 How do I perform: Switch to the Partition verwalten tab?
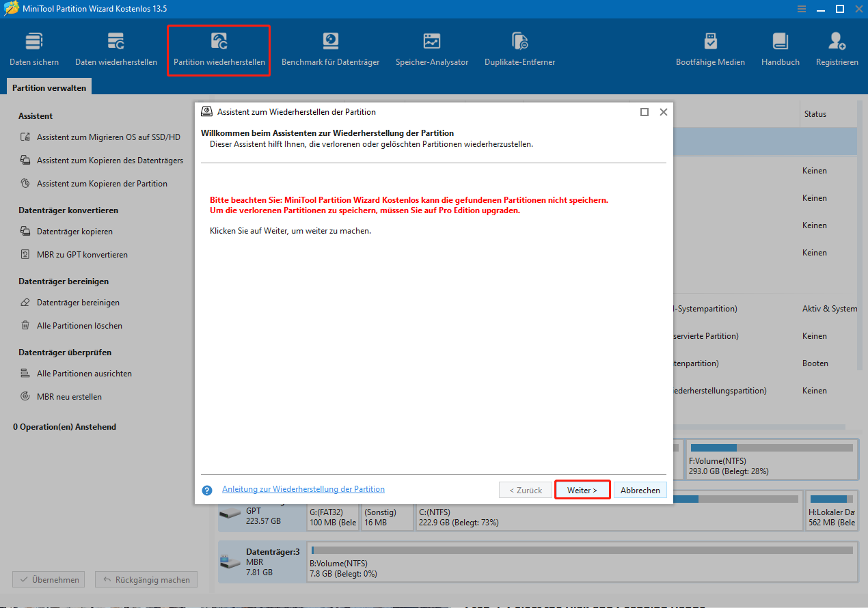(x=49, y=87)
